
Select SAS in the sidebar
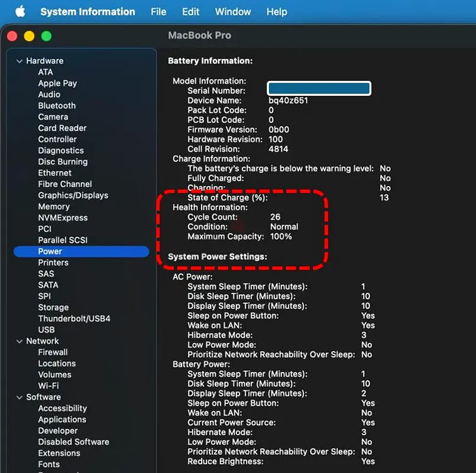click(46, 274)
